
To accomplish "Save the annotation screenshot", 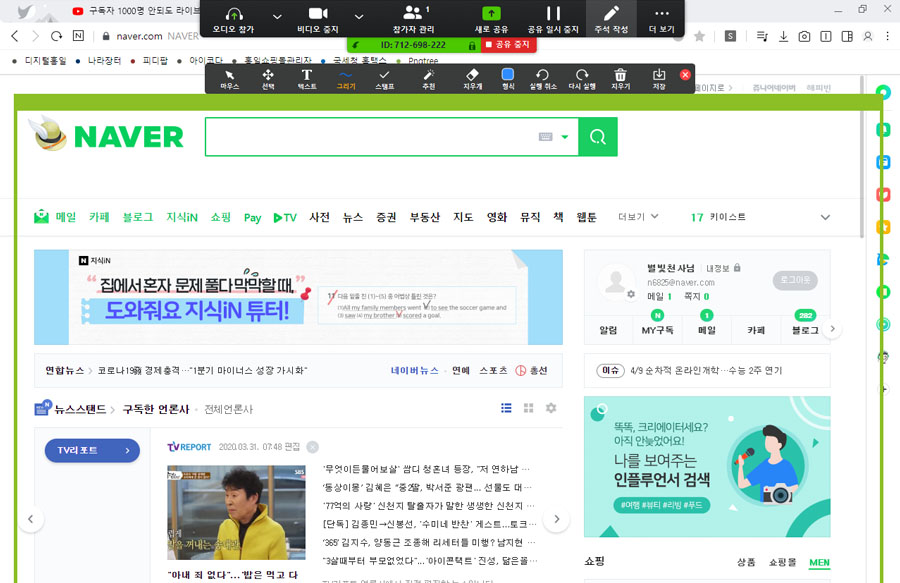I will pos(659,79).
